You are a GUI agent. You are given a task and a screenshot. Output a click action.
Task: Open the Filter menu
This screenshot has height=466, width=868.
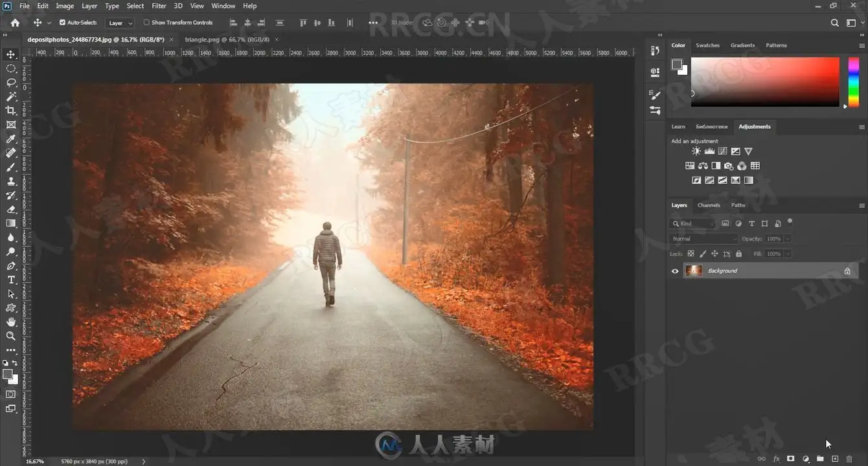click(x=159, y=6)
